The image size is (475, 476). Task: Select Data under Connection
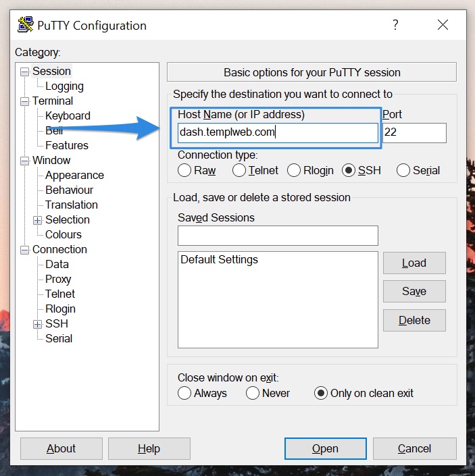(57, 265)
